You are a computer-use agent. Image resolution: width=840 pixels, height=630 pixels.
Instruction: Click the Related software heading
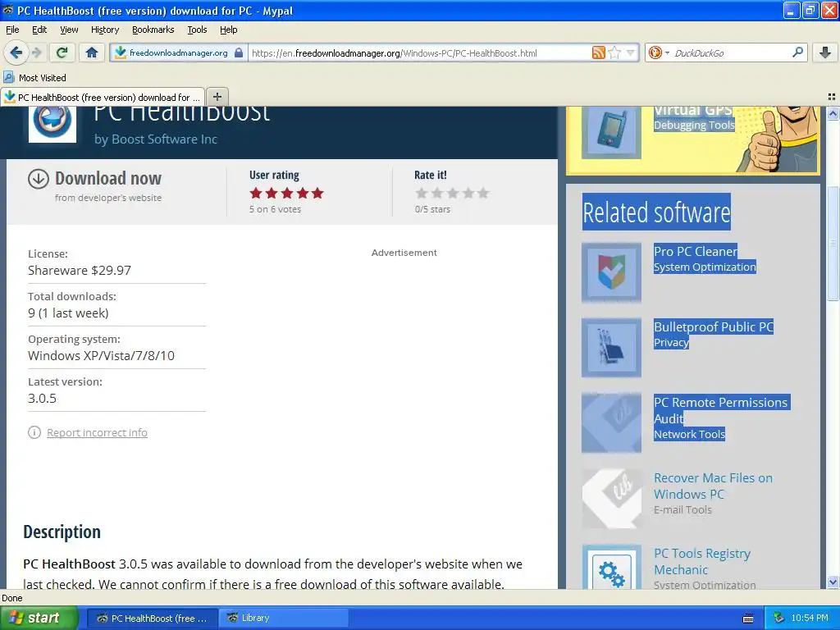[x=656, y=212]
